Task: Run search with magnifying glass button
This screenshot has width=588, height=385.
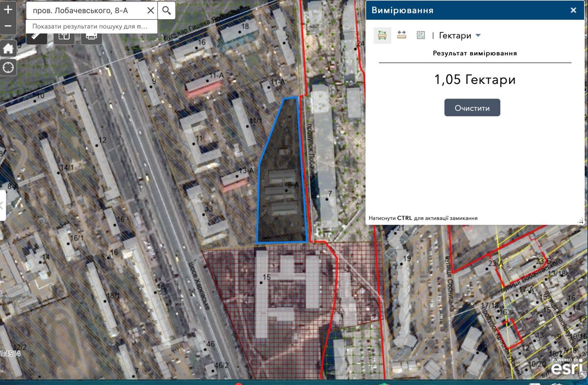Action: pos(167,10)
